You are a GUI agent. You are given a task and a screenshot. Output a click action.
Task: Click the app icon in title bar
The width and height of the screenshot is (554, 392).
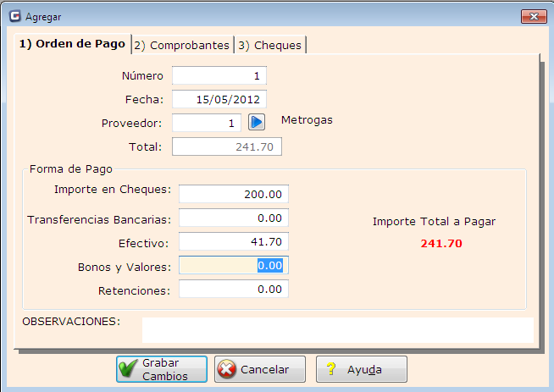tap(14, 16)
